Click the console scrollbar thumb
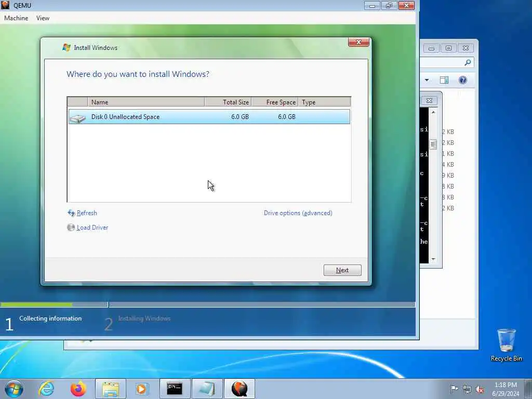The width and height of the screenshot is (532, 399). (x=433, y=144)
